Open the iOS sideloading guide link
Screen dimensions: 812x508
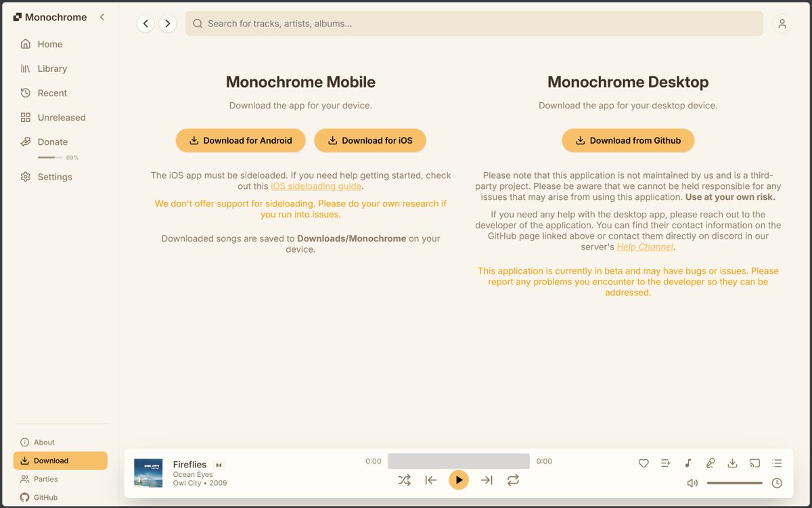[x=317, y=186]
